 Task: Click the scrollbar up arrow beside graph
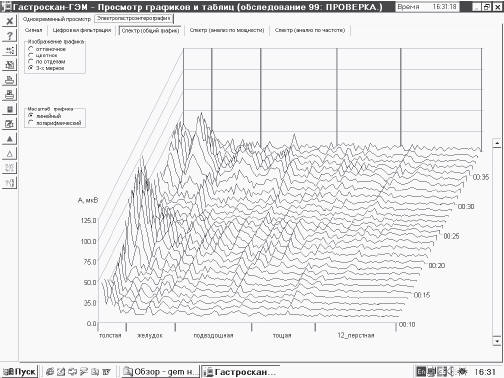497,143
